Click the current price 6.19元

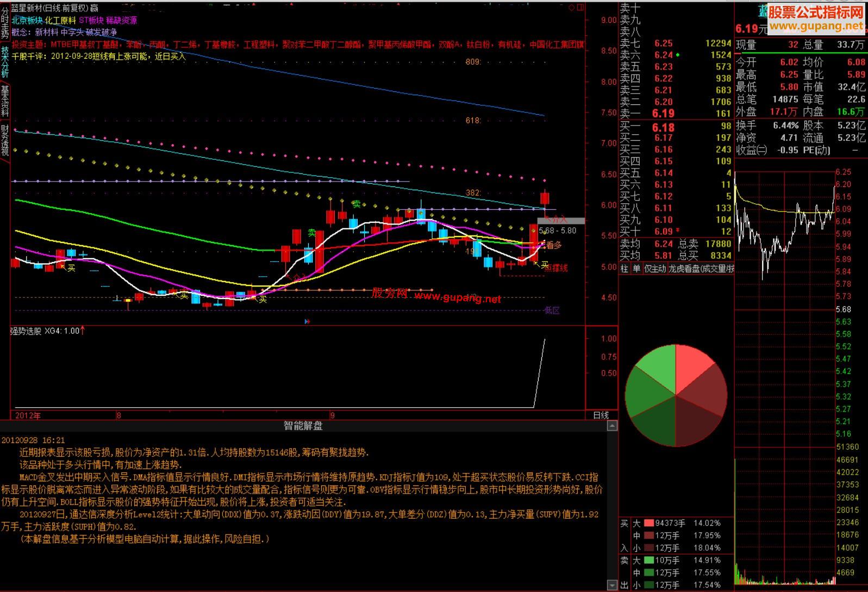click(751, 28)
